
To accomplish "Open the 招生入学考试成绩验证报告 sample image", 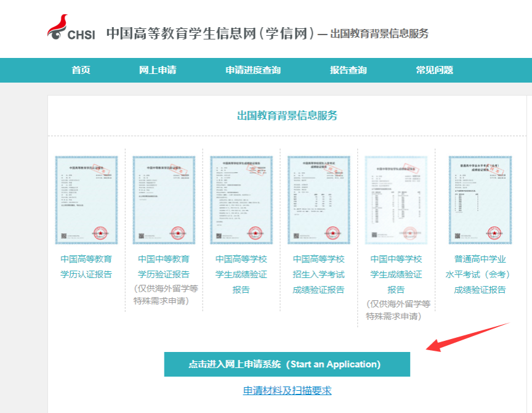I will coord(318,200).
